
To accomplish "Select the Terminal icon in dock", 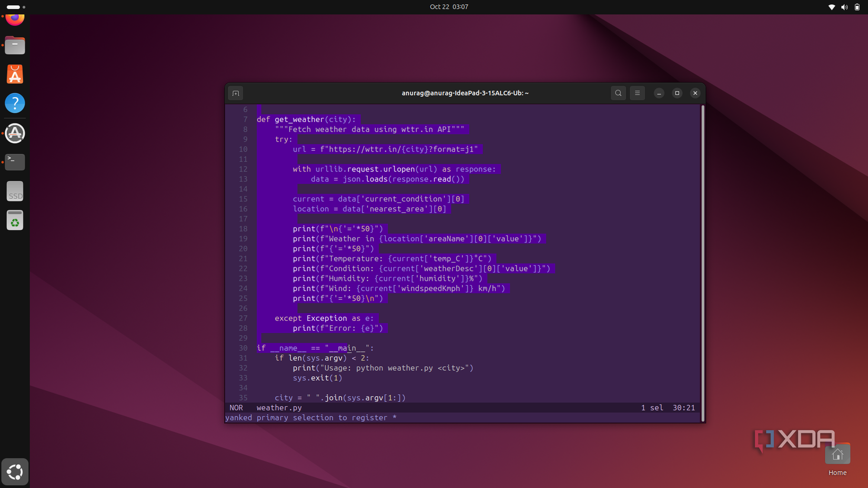I will (15, 161).
